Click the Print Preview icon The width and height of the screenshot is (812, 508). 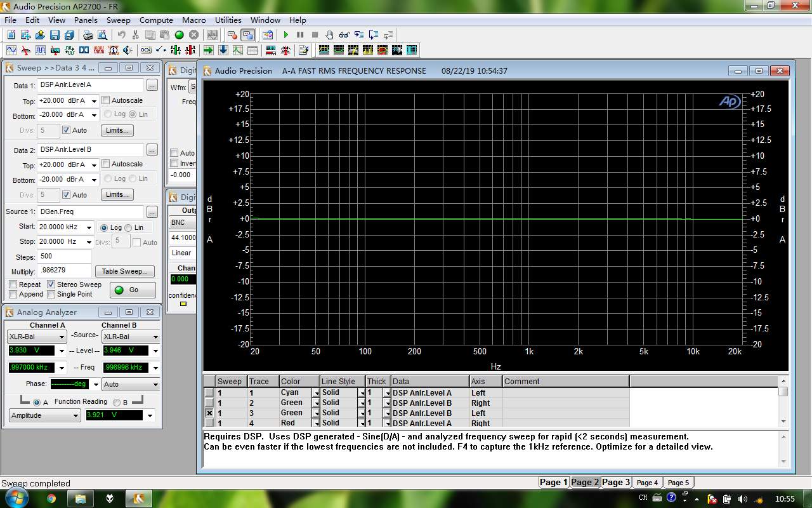coord(103,35)
